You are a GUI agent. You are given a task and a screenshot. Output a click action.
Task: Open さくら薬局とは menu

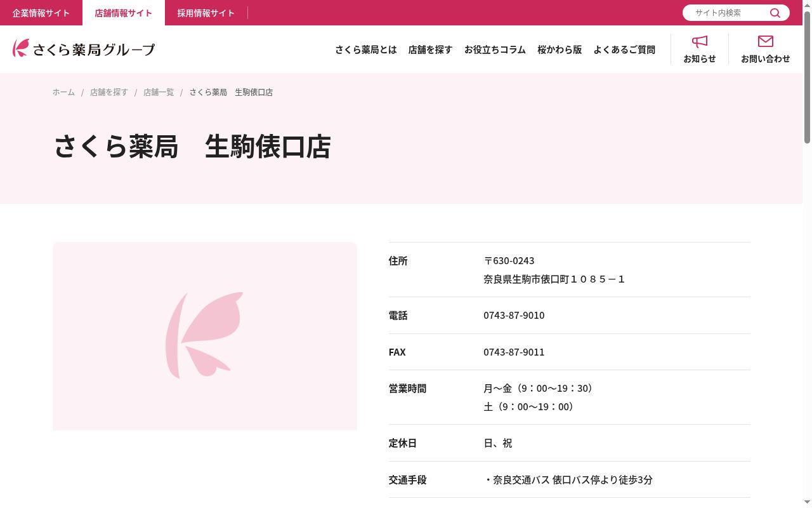point(366,50)
